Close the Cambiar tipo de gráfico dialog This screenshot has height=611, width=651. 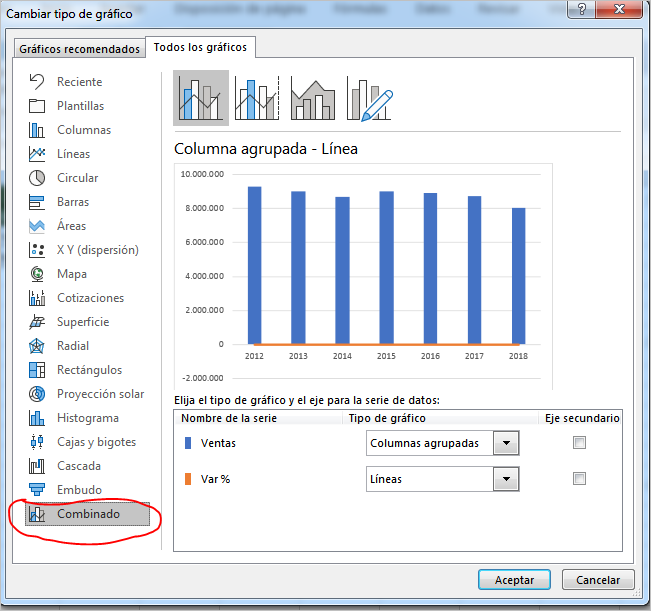coord(619,9)
